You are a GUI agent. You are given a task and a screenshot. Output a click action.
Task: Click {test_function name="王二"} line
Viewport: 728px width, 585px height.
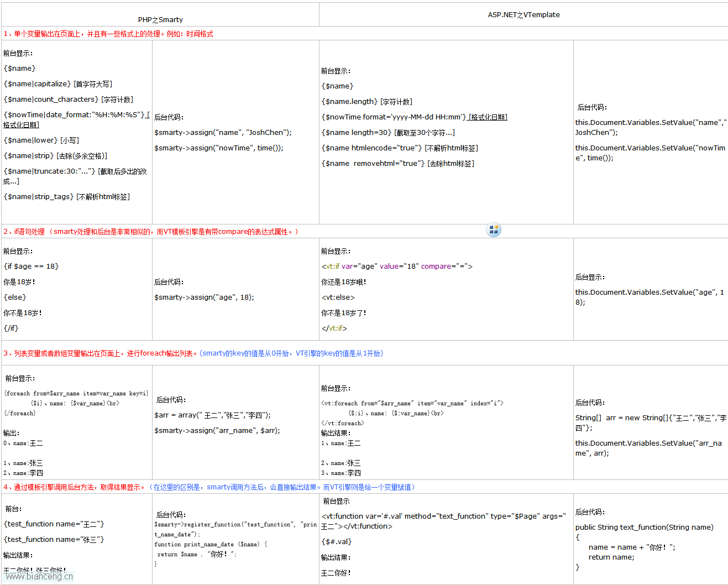click(54, 524)
